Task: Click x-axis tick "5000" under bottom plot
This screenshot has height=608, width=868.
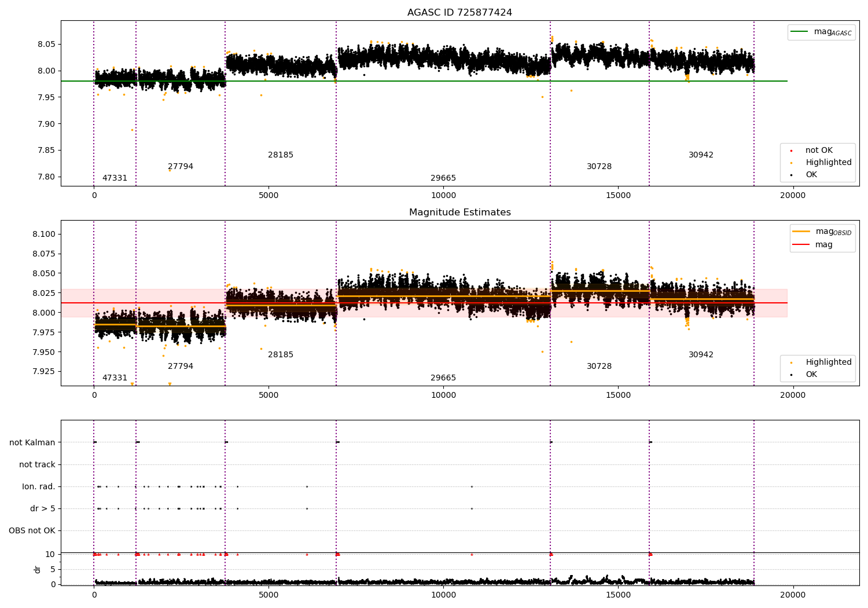Action: coord(269,595)
